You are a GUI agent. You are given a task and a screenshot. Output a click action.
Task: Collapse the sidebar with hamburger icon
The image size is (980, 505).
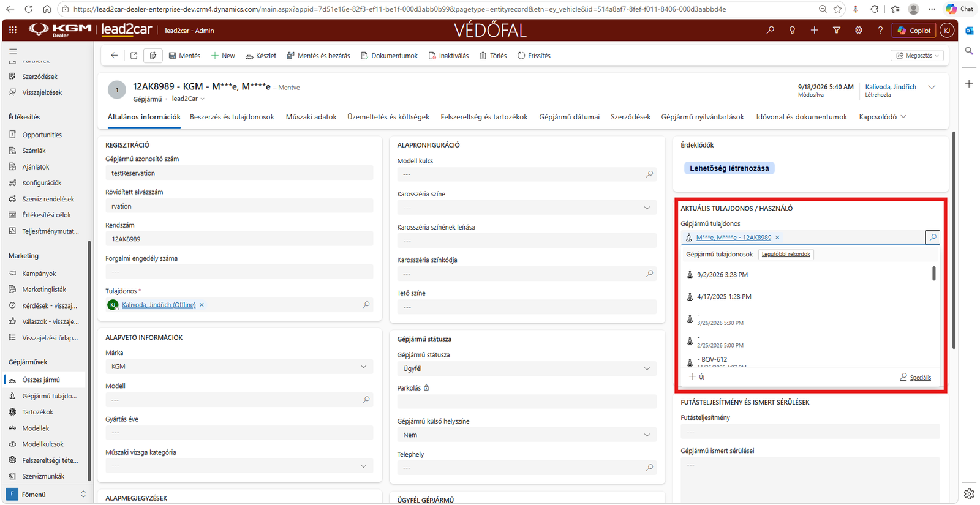click(x=13, y=51)
